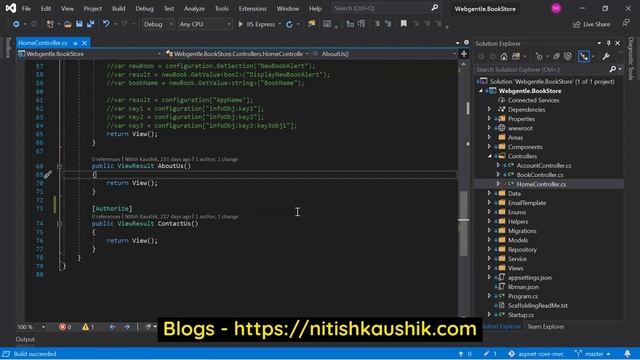
Task: Click the editor vertical scrollbar thumb
Action: pos(463,224)
